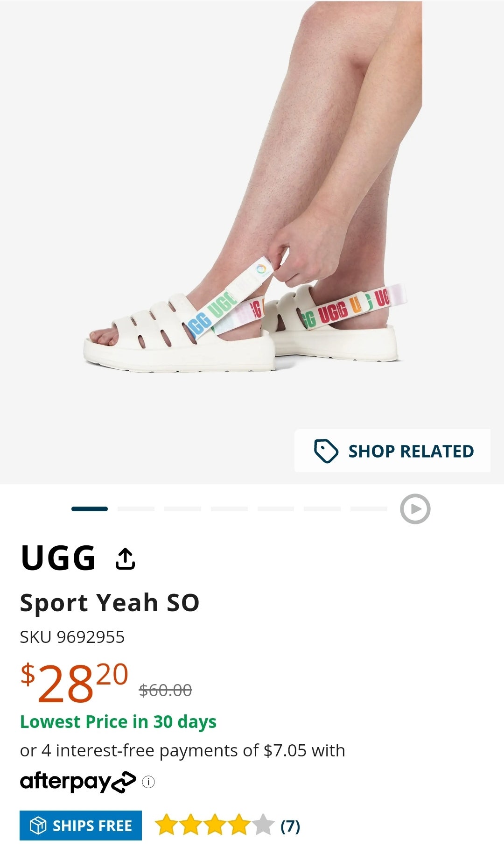Screen dimensions: 504x854
Task: Tap the share icon next to UGG
Action: [x=125, y=558]
